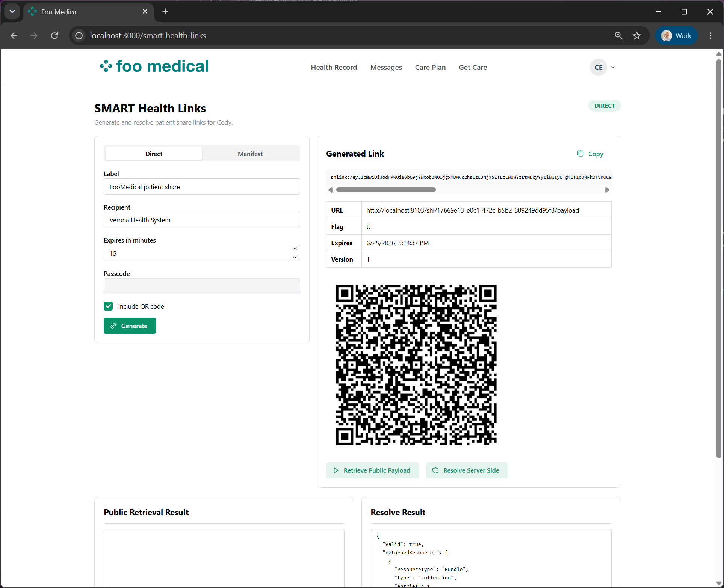Click Retrieve Public Payload button

click(x=372, y=470)
